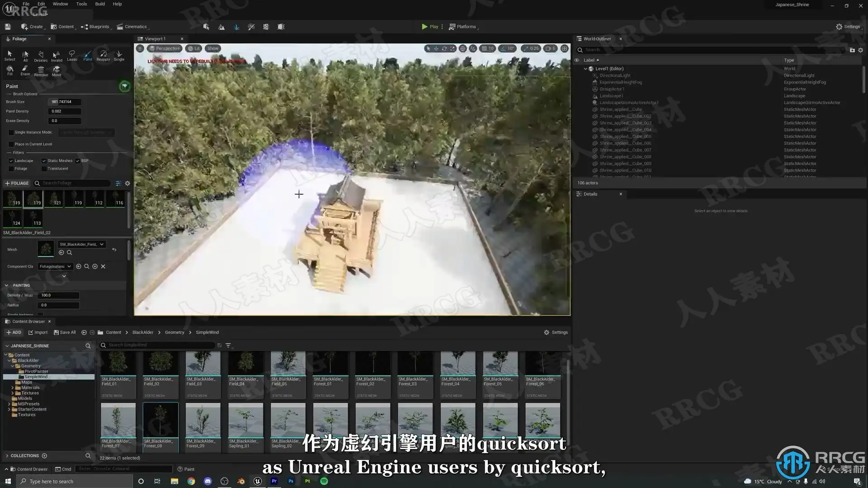Open the Build menu
This screenshot has width=868, height=488.
(100, 4)
